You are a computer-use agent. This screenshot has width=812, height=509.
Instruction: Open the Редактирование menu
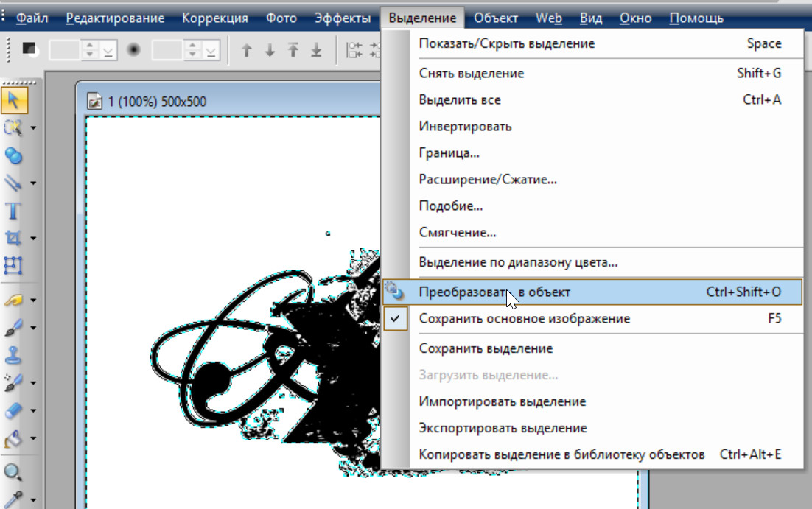(x=115, y=18)
